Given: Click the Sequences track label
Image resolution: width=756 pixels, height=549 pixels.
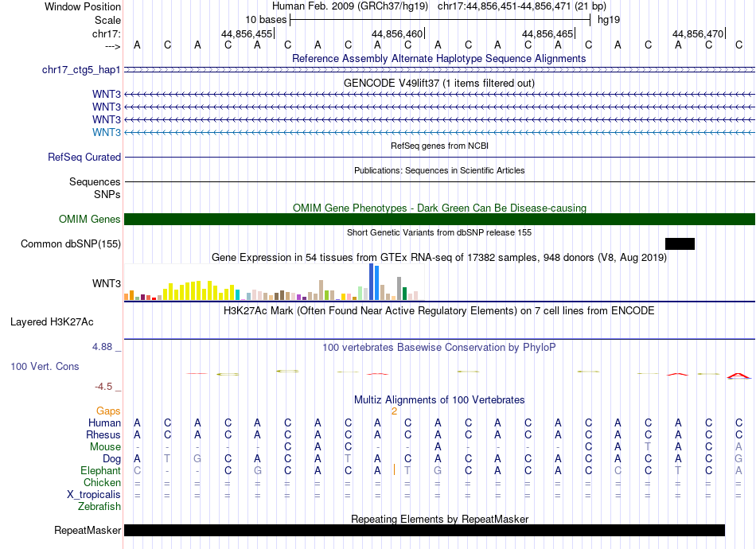Looking at the screenshot, I should tap(95, 181).
